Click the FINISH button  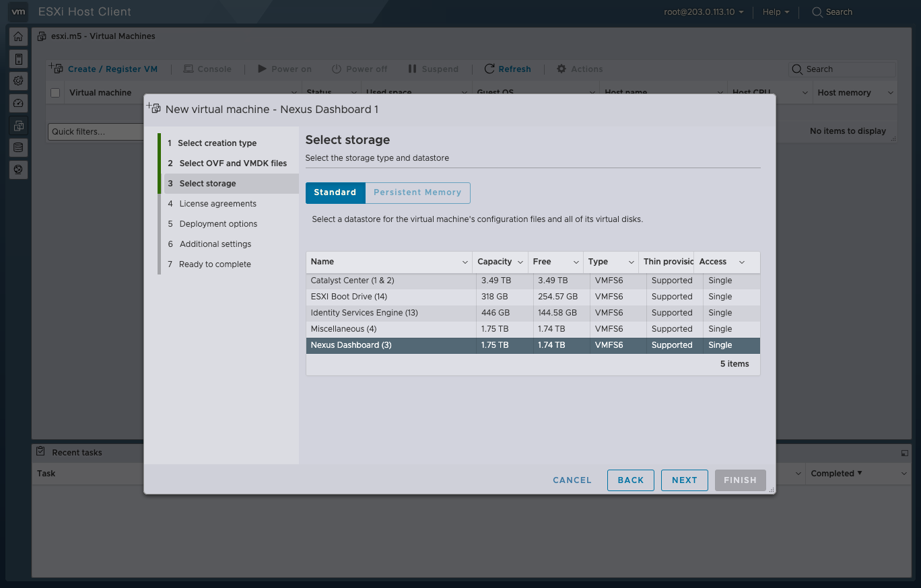[741, 480]
